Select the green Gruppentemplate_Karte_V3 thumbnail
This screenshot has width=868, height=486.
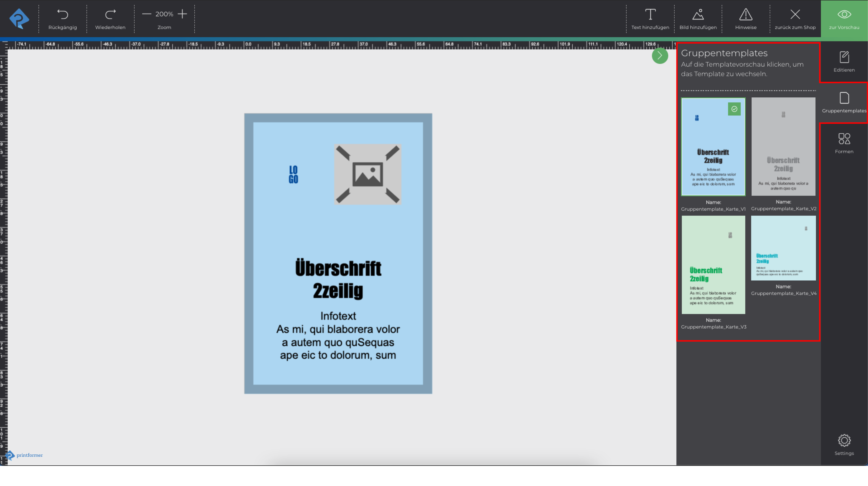(x=713, y=265)
